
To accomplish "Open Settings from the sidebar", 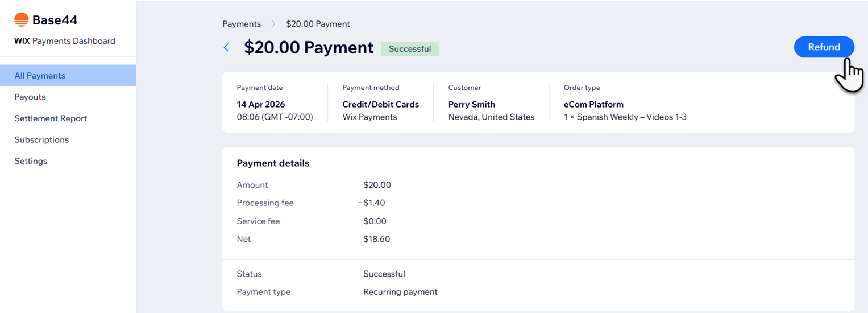I will [x=31, y=161].
